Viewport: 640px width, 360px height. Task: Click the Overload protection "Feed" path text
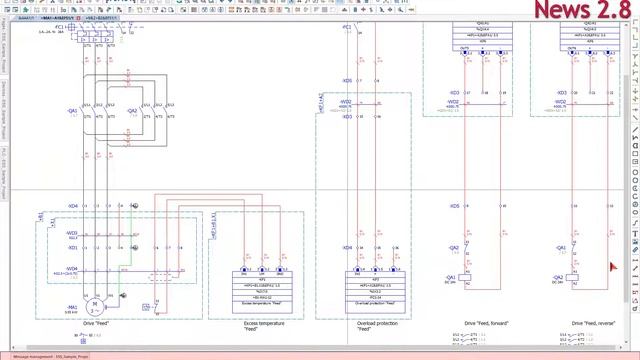[377, 326]
